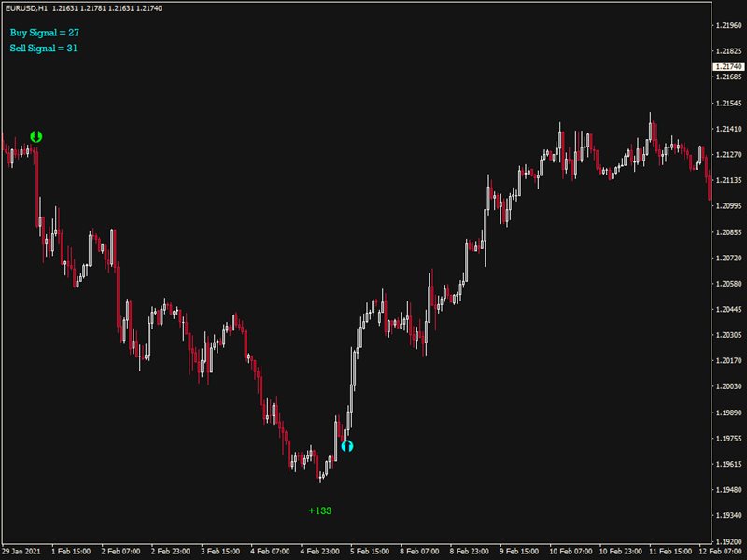Click the 10 Feb 23:00 time label
Viewport: 747px width, 560px height.
(x=620, y=551)
